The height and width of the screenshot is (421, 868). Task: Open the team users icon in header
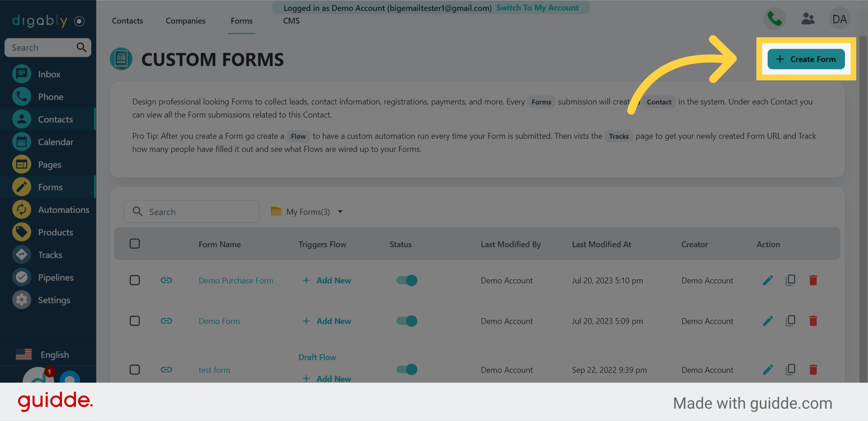(808, 19)
